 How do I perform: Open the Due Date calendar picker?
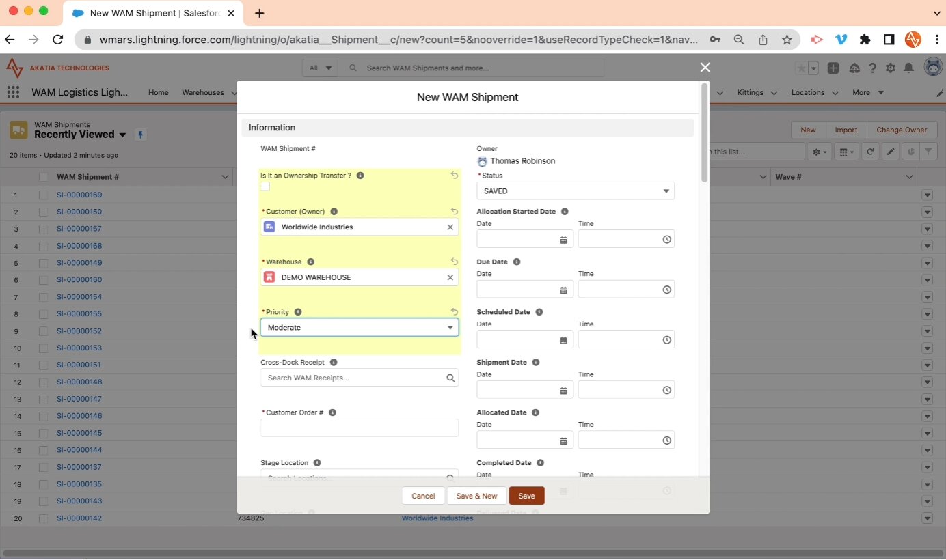pyautogui.click(x=563, y=290)
